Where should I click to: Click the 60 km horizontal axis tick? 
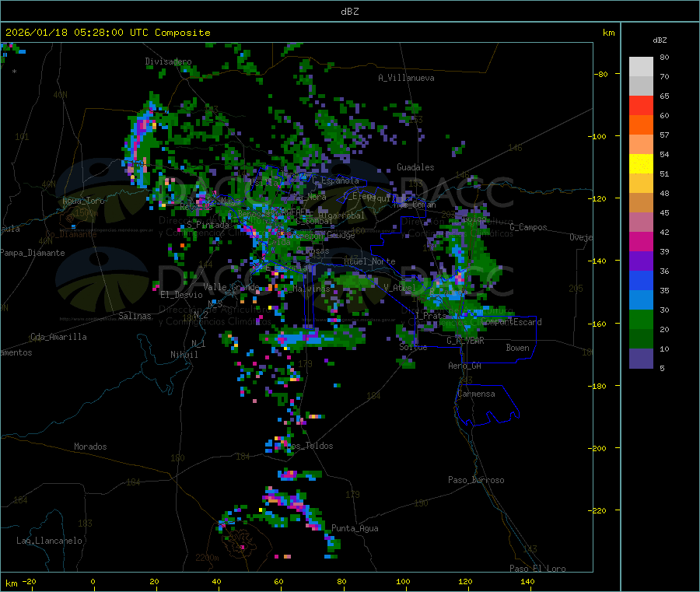[x=278, y=582]
